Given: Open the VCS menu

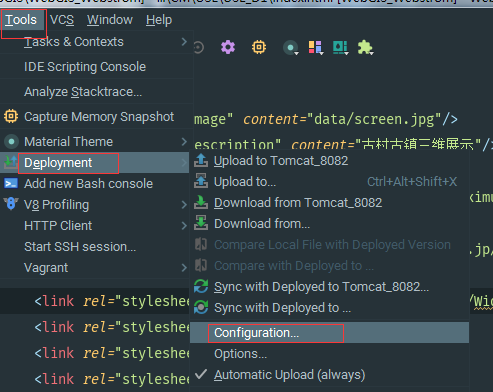Looking at the screenshot, I should click(x=62, y=20).
